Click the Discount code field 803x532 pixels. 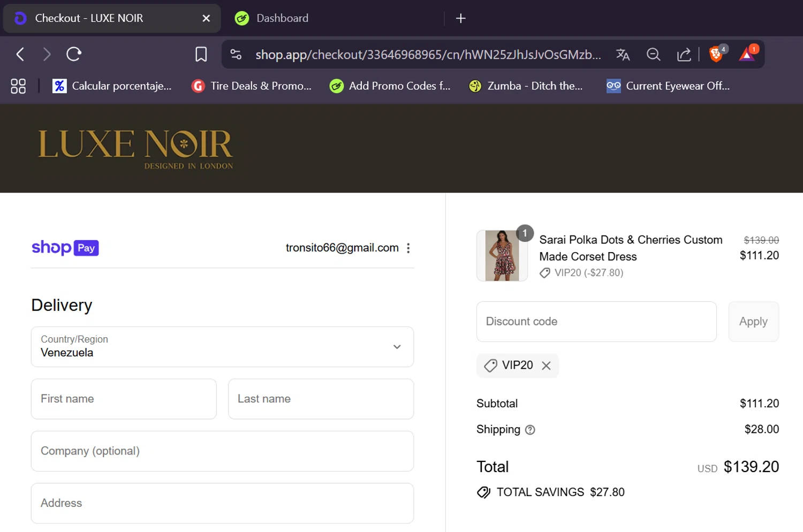pyautogui.click(x=596, y=322)
